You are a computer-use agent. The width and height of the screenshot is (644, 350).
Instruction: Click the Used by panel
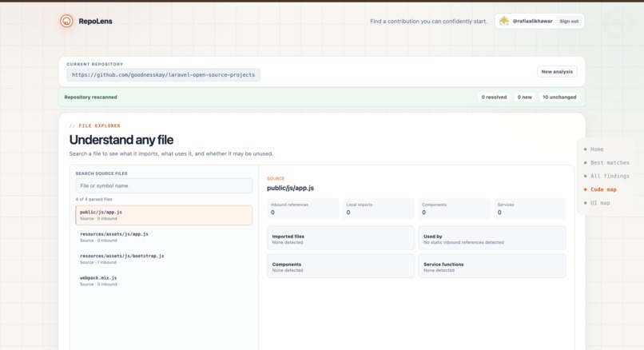point(492,238)
